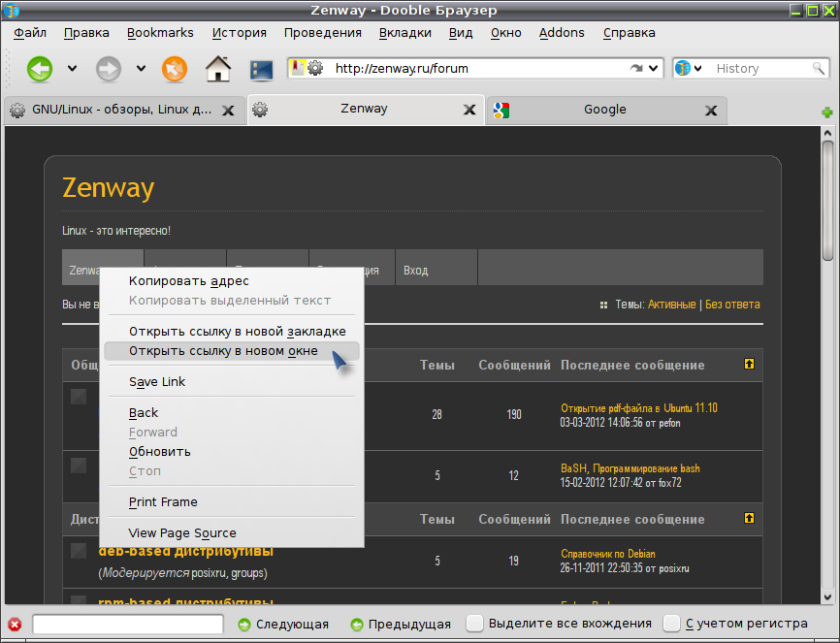
Task: Click the Вход login link
Action: 416,270
